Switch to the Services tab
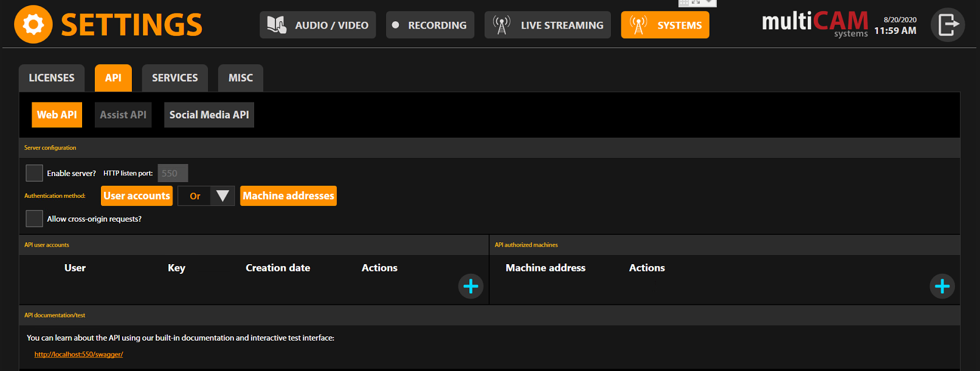 pos(174,78)
